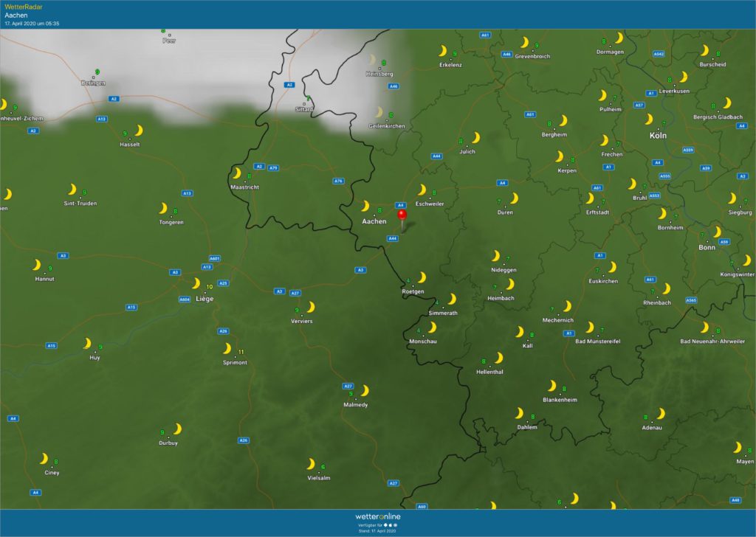
Task: Click the Simmerath town label
Action: point(443,313)
